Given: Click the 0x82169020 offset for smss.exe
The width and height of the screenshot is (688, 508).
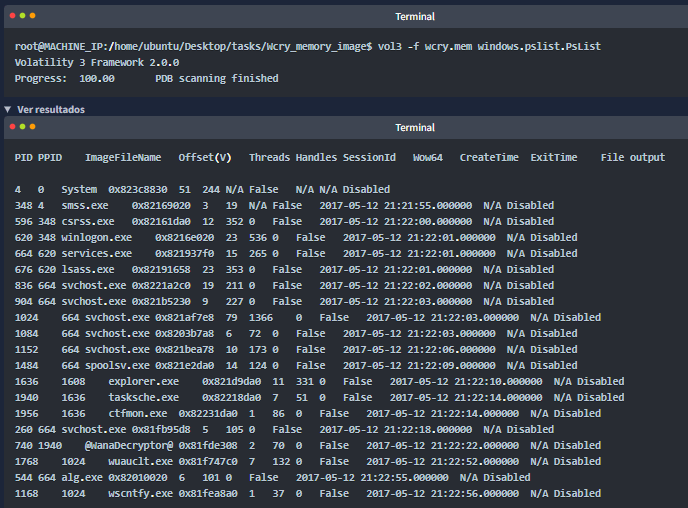Looking at the screenshot, I should coord(161,206).
